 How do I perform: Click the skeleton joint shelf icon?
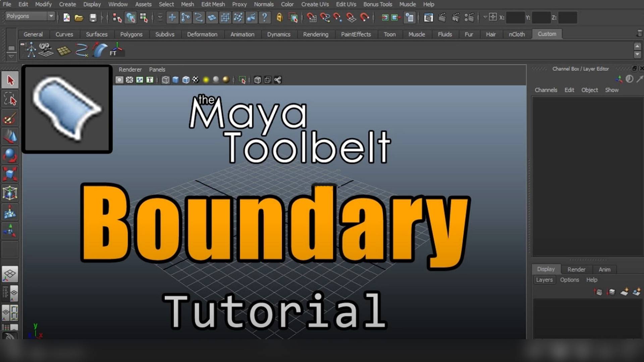pyautogui.click(x=31, y=50)
